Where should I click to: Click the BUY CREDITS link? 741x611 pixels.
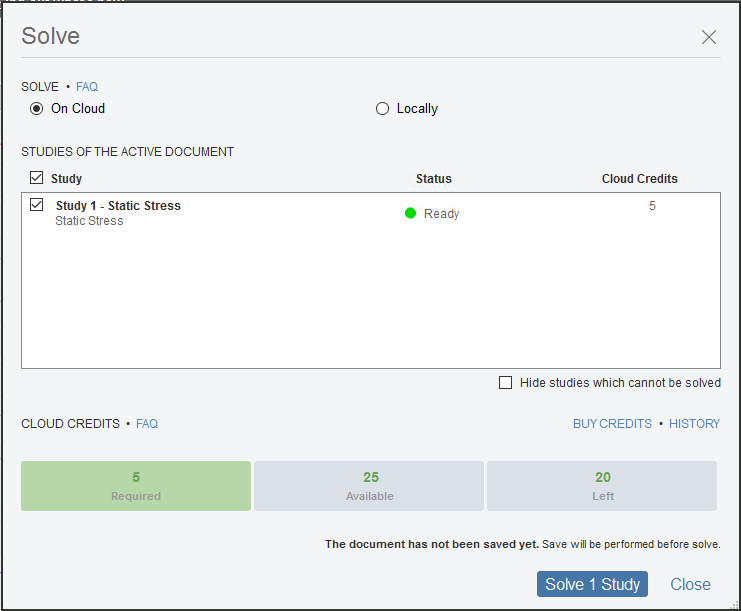pyautogui.click(x=612, y=424)
